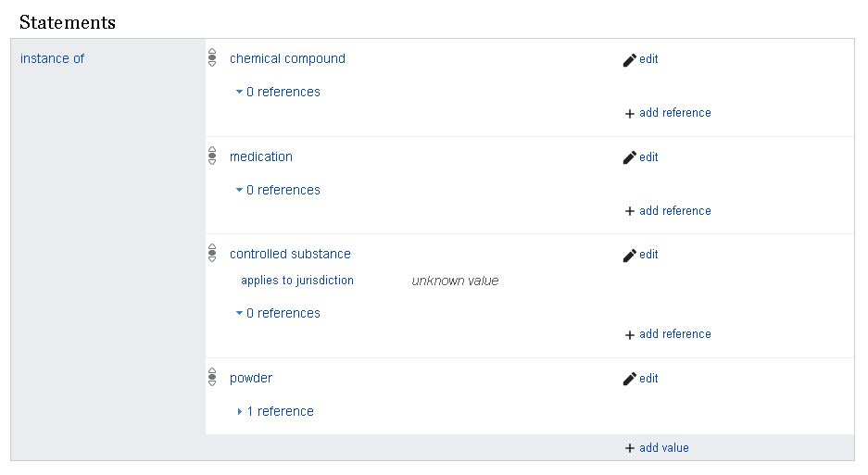Viewport: 868px width, 475px height.
Task: Expand 1 reference under powder
Action: [275, 411]
